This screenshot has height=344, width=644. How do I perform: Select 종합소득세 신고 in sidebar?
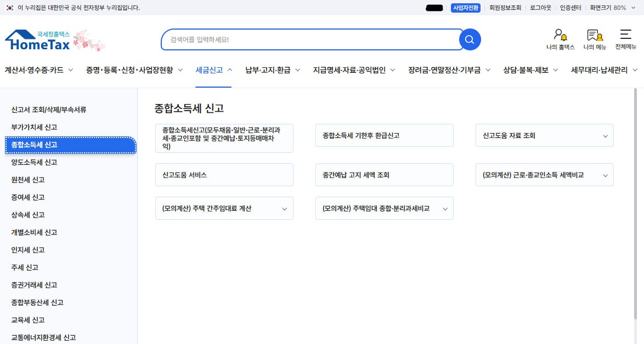[70, 145]
